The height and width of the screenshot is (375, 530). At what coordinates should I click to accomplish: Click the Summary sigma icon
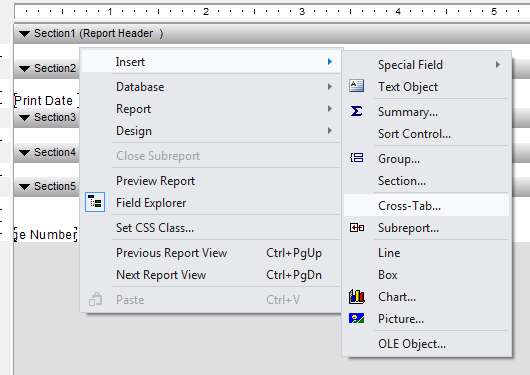click(x=357, y=111)
